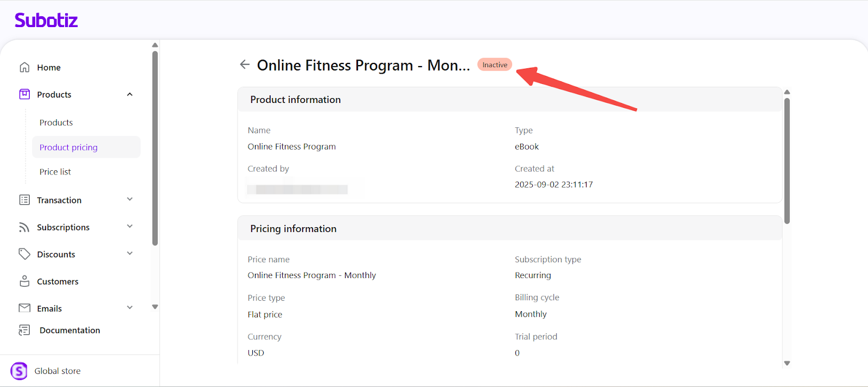This screenshot has height=387, width=868.
Task: Click the Home house icon
Action: tap(24, 67)
